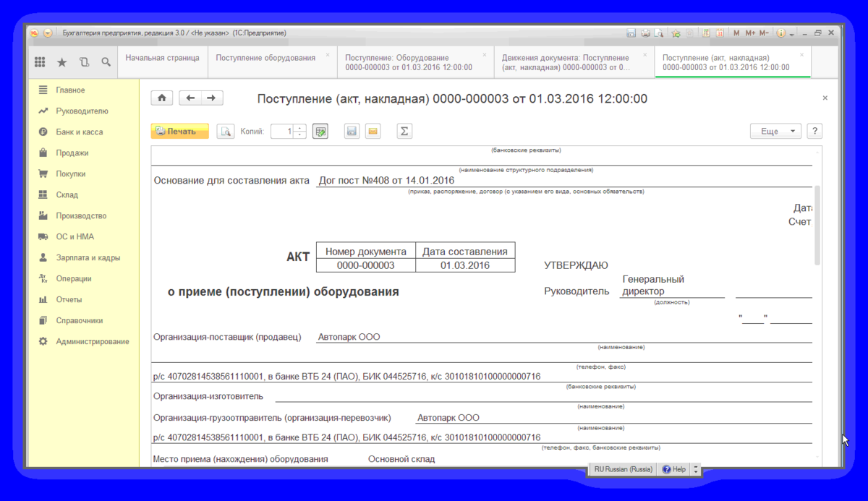Click document number cell 0000-000003
Image resolution: width=868 pixels, height=501 pixels.
[366, 265]
